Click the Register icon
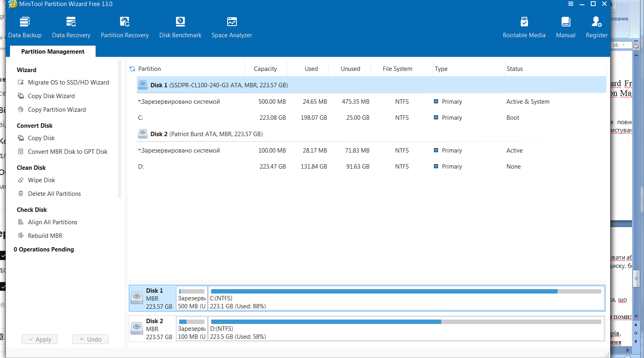This screenshot has height=358, width=644. (596, 27)
